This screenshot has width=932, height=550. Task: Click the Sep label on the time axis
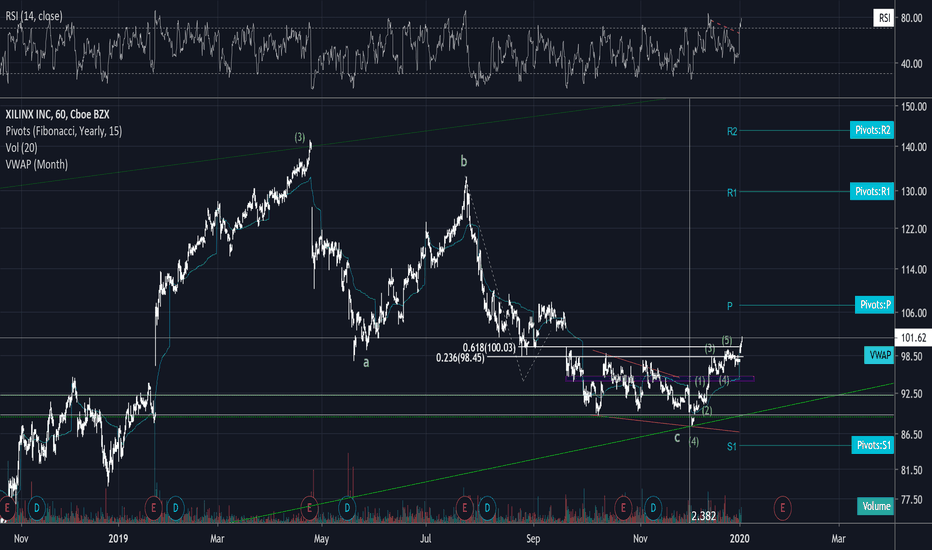[533, 539]
